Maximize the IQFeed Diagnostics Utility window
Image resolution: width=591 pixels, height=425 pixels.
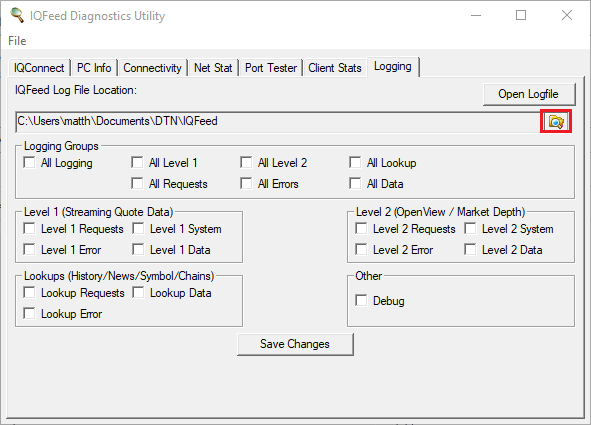[x=521, y=15]
